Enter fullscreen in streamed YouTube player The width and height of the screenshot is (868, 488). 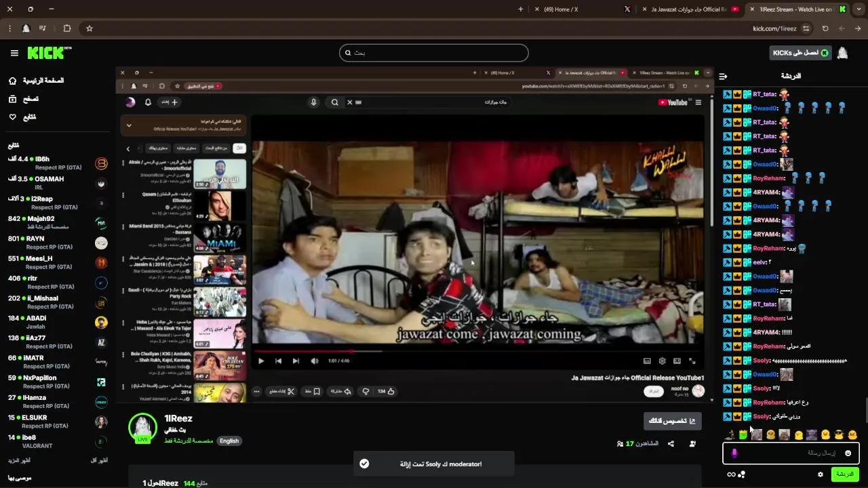click(692, 361)
